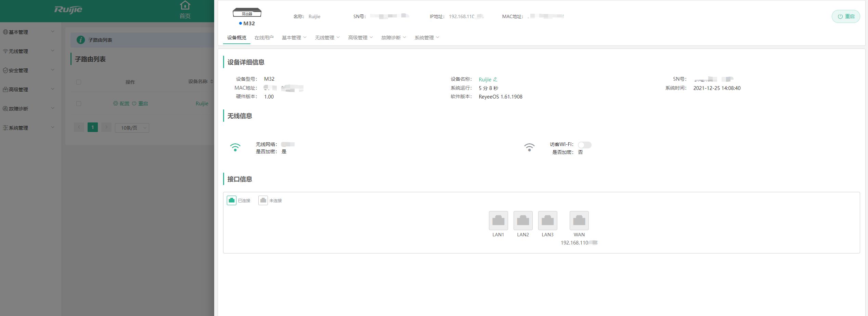This screenshot has height=316, width=868.
Task: Expand sidebar 高级管理 chevron
Action: (x=53, y=89)
